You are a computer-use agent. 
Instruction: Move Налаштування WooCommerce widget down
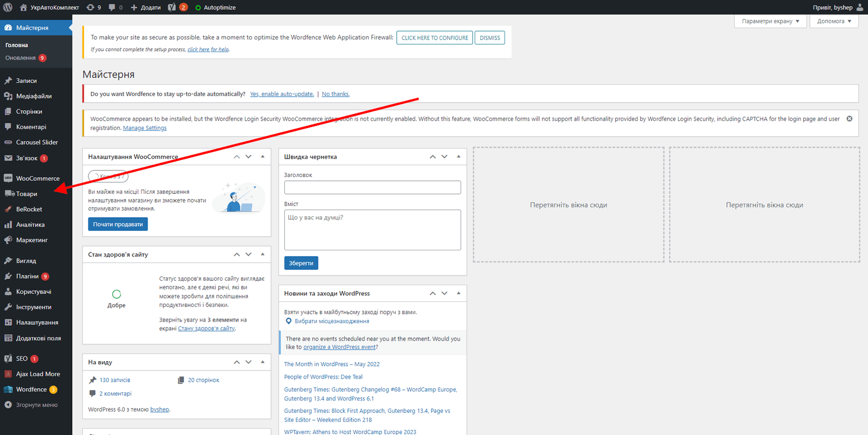click(248, 156)
